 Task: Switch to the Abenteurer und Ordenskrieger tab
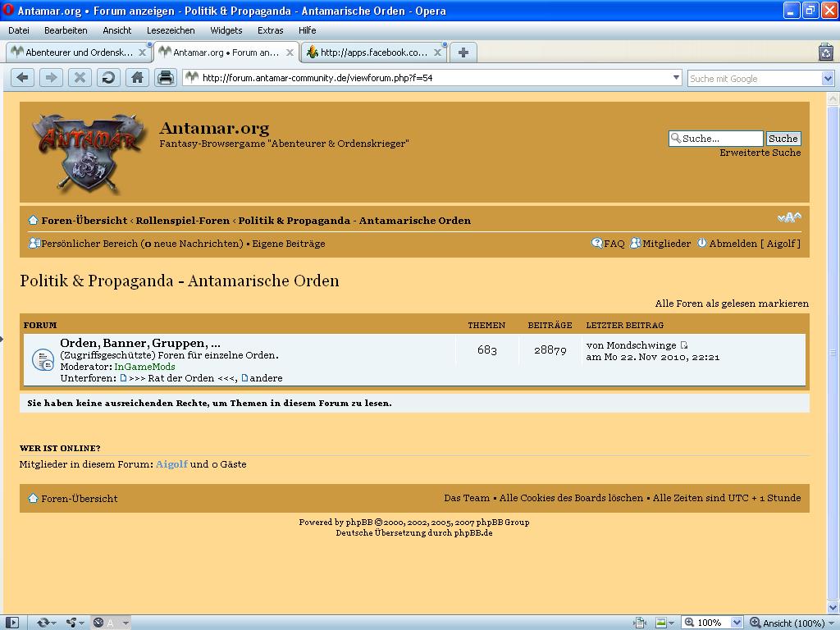[77, 52]
